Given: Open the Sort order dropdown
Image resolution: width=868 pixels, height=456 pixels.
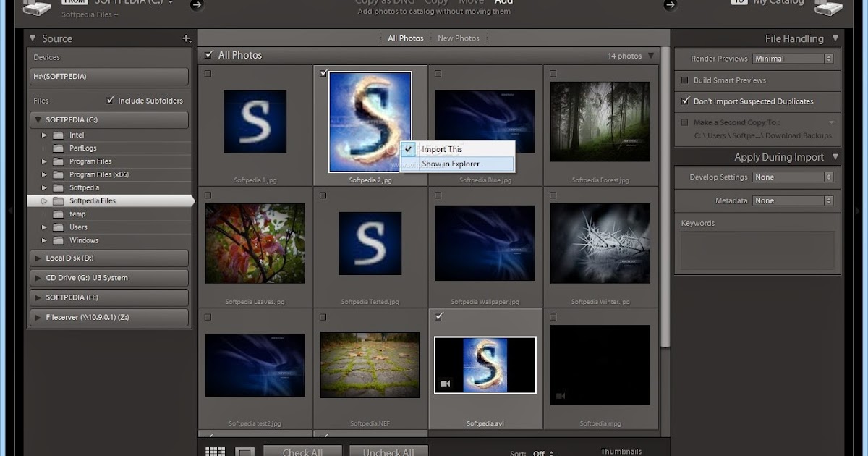Looking at the screenshot, I should point(543,453).
